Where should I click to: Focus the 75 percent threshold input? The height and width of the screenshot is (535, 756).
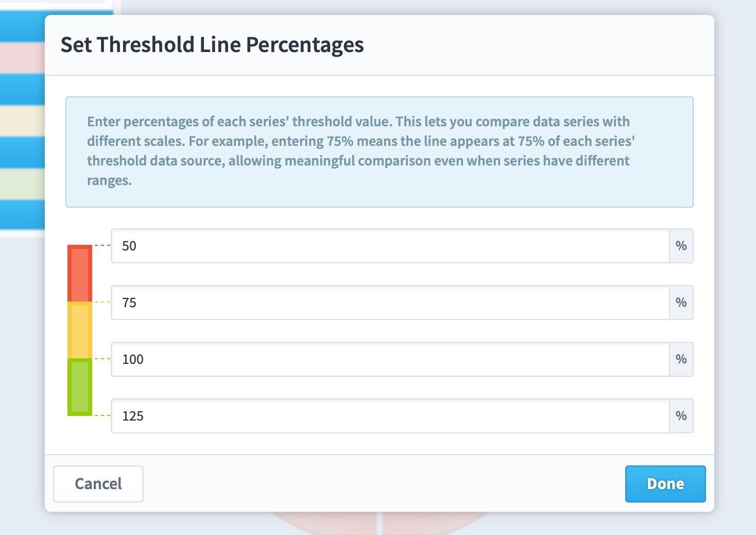coord(390,303)
